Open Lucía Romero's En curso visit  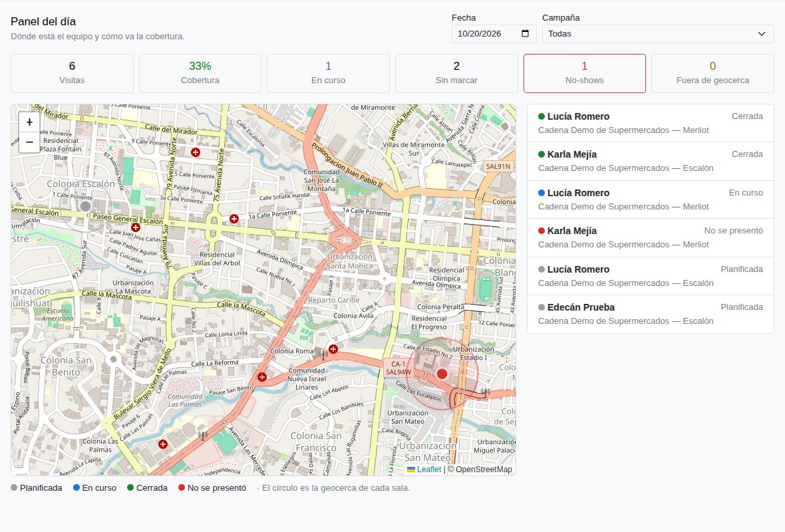pos(651,199)
